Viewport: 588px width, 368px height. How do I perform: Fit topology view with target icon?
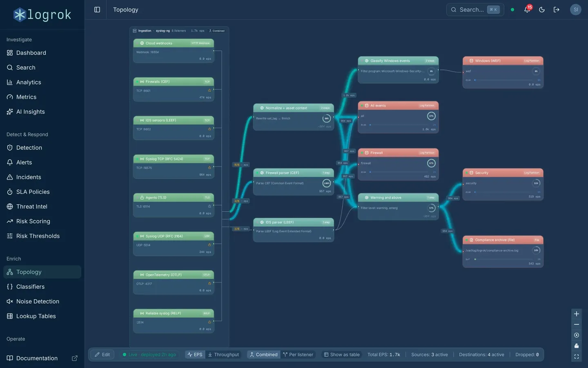coord(577,335)
